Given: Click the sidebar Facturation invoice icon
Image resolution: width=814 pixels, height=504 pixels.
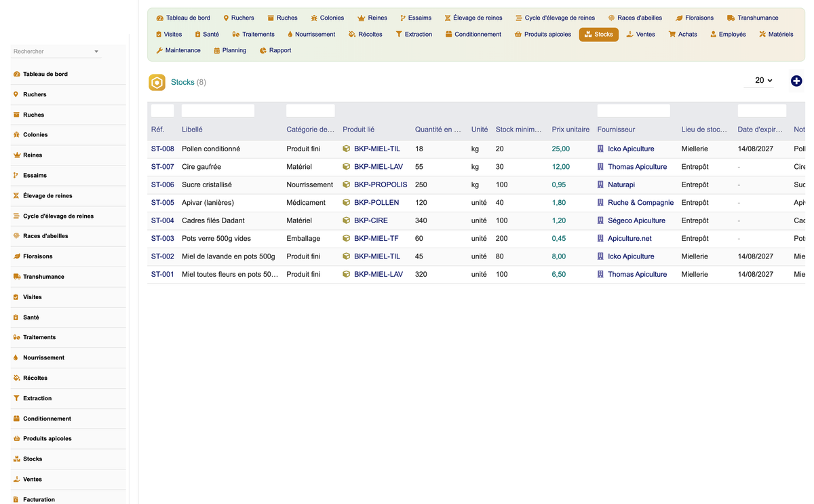Looking at the screenshot, I should tap(16, 499).
